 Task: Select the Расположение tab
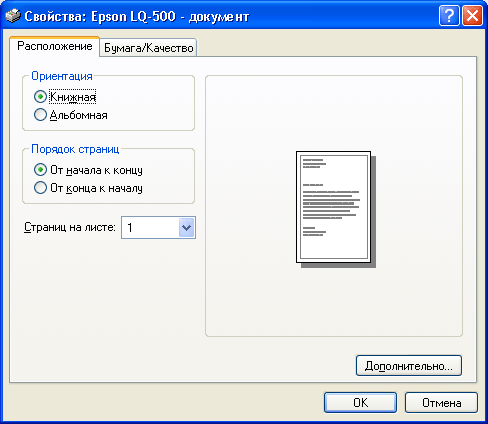[55, 46]
